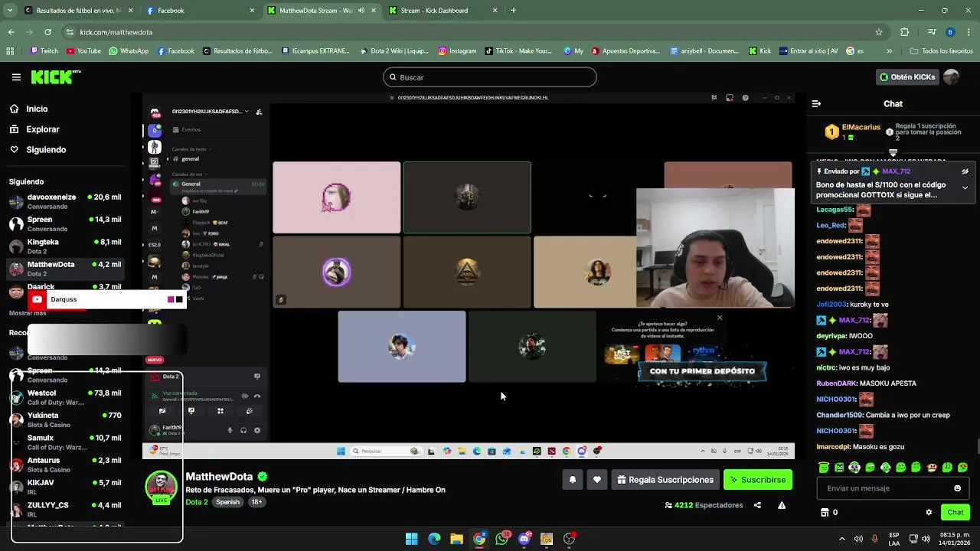Image resolution: width=980 pixels, height=551 pixels.
Task: Open the emote picker smiley icon
Action: tap(957, 488)
